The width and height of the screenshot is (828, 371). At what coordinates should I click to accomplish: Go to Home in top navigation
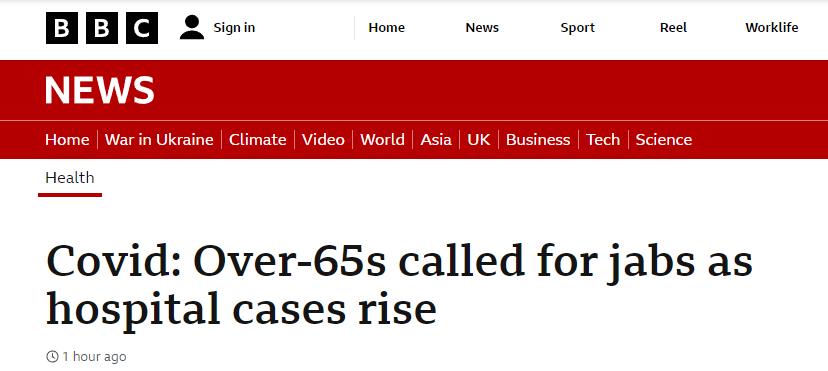click(x=387, y=27)
